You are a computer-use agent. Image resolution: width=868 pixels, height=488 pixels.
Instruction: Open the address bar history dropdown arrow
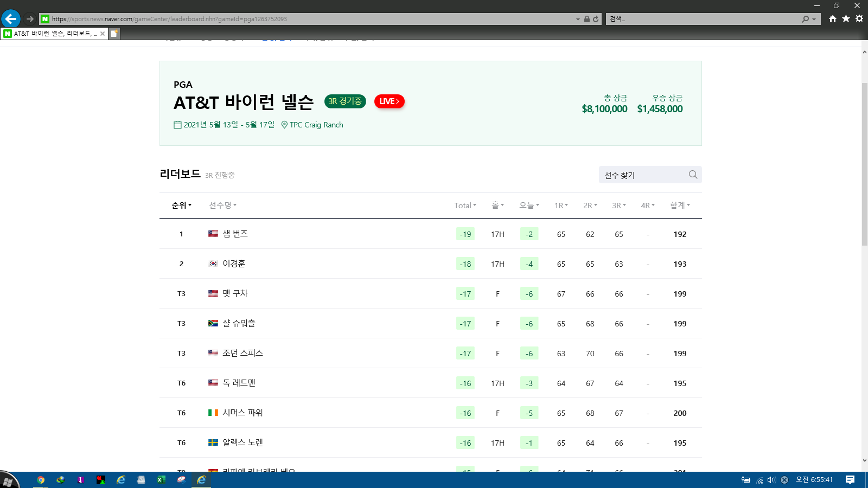[x=578, y=19]
